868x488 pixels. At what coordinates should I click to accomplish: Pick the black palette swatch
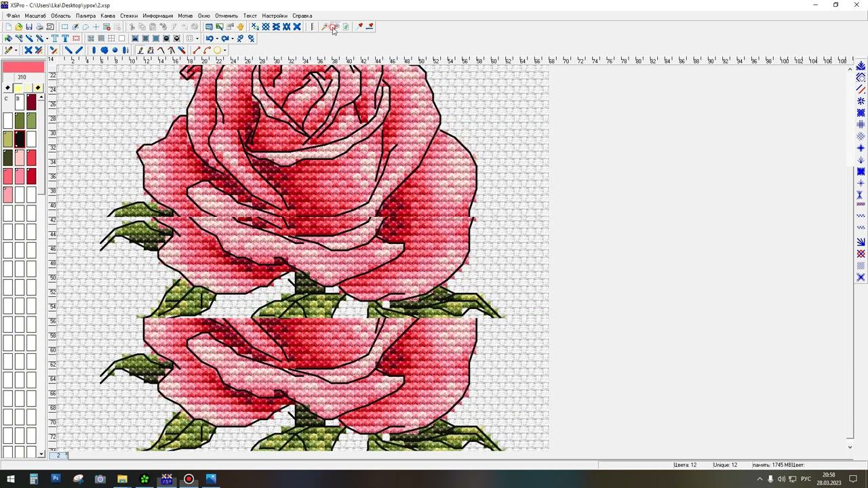(20, 139)
